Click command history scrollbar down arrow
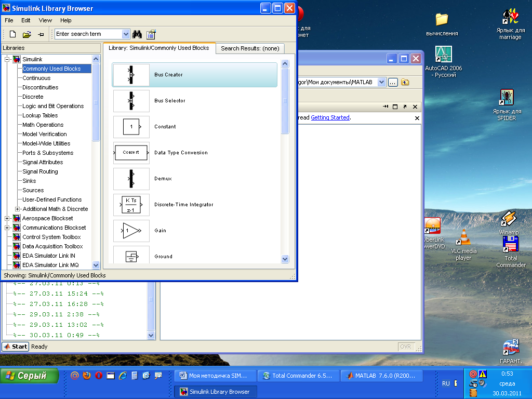Screen dimensions: 532x399 click(151, 335)
